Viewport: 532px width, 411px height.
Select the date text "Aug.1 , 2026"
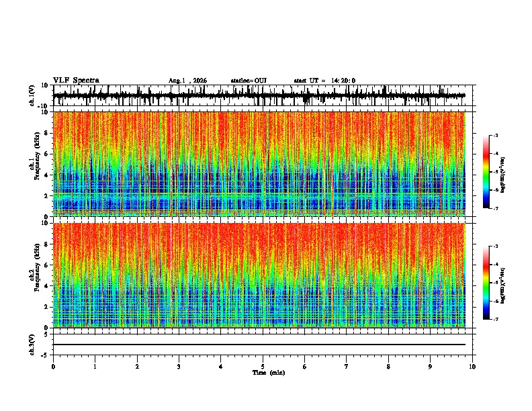click(187, 81)
